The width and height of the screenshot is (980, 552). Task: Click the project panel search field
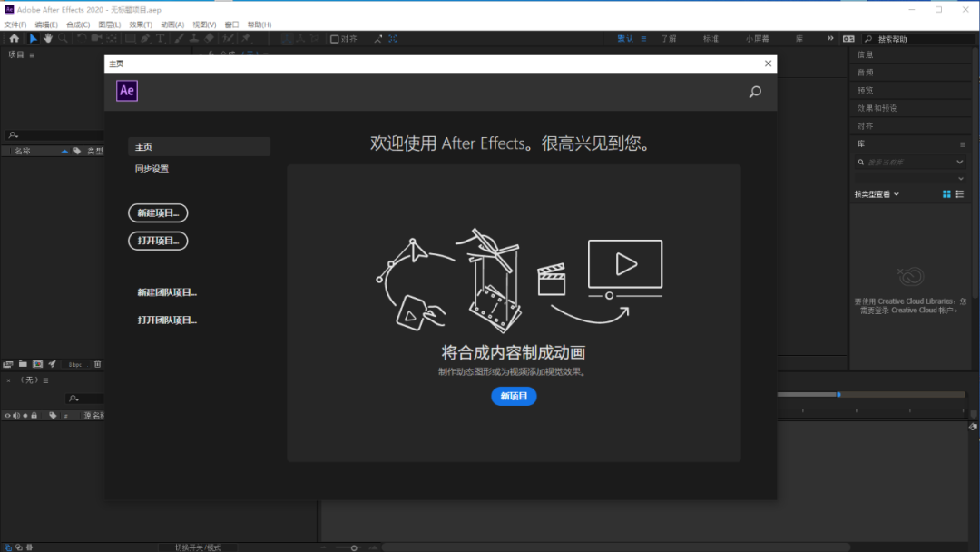click(x=54, y=135)
